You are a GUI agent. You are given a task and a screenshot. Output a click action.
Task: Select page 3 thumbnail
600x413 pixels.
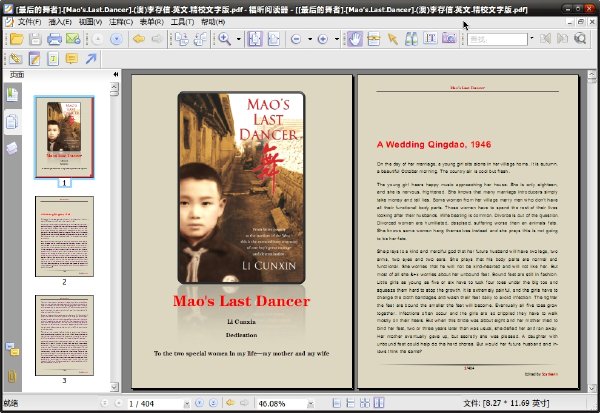click(64, 335)
